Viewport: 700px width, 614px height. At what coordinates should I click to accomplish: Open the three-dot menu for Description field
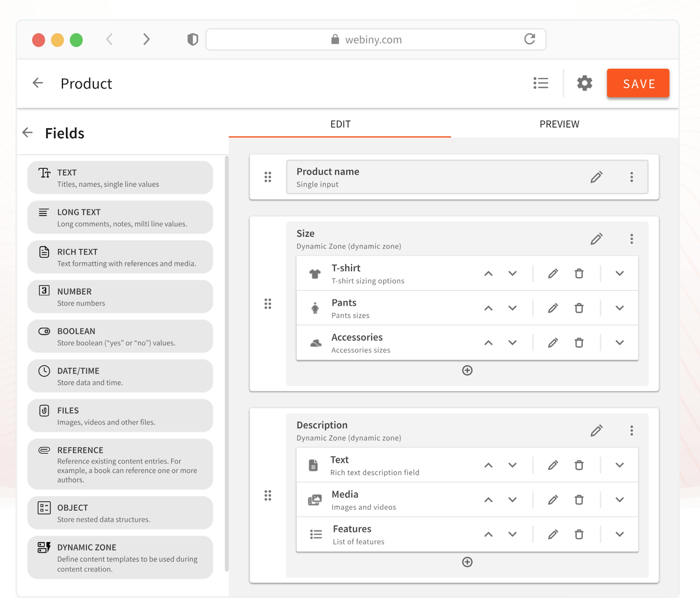[x=631, y=431]
